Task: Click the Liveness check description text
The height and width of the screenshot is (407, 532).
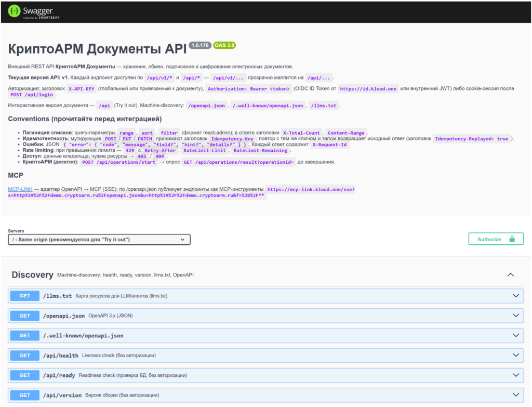Action: click(x=119, y=355)
